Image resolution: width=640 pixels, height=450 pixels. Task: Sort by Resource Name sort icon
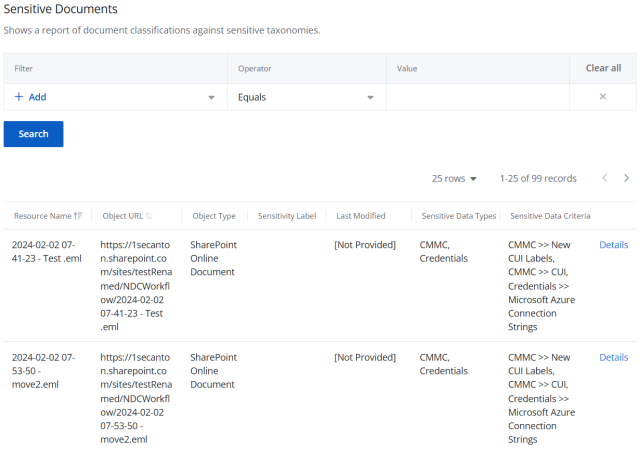[x=78, y=216]
